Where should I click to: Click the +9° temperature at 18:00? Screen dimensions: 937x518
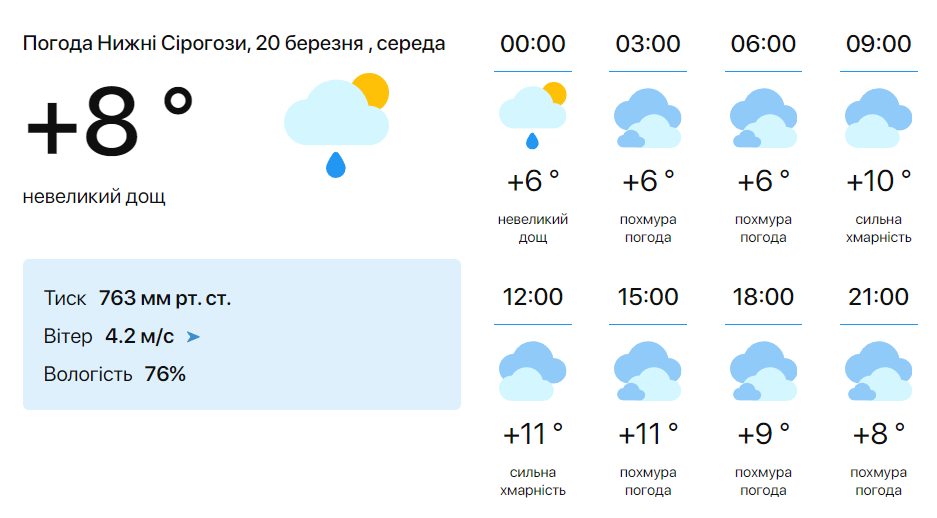pyautogui.click(x=763, y=434)
